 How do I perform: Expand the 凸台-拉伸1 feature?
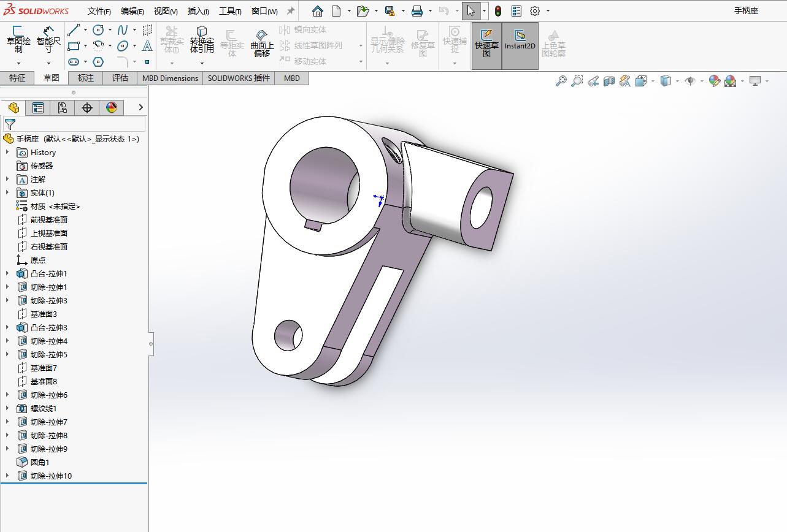(7, 273)
